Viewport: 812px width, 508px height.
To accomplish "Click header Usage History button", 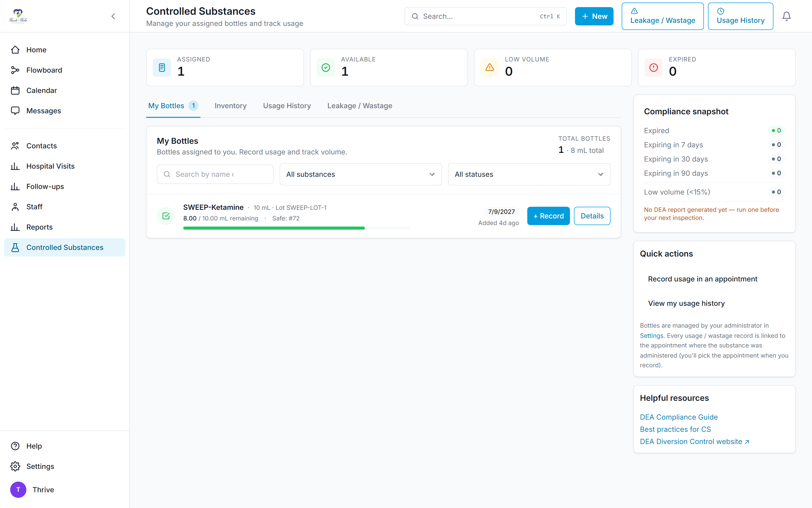I will pyautogui.click(x=740, y=16).
